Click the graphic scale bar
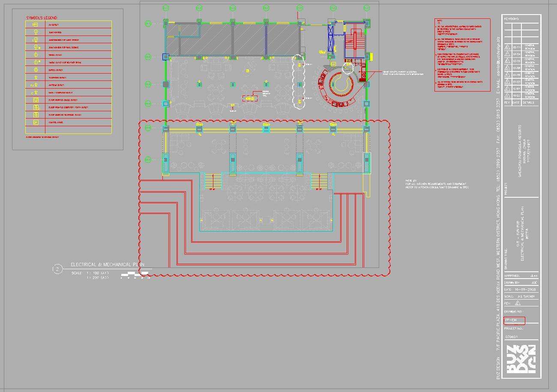 [135, 275]
